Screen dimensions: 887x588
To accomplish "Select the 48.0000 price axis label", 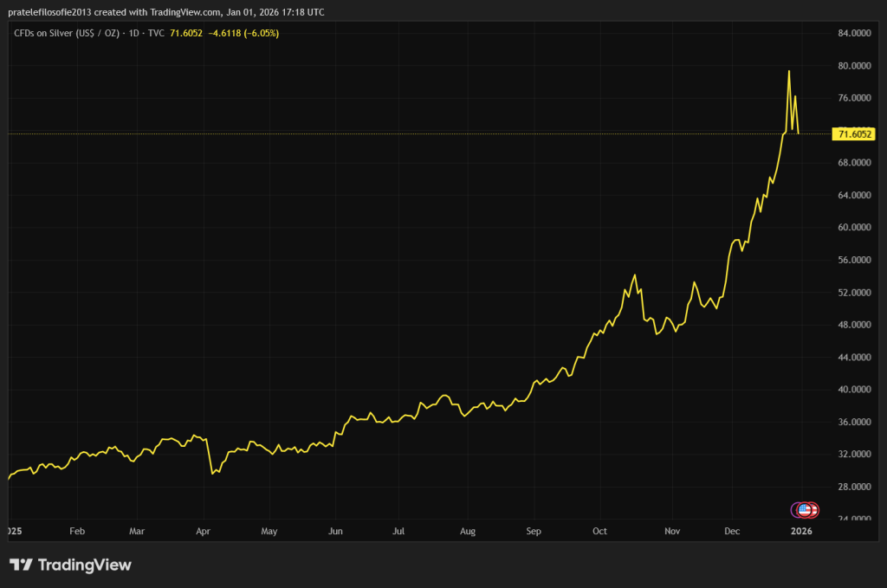I will pyautogui.click(x=854, y=325).
